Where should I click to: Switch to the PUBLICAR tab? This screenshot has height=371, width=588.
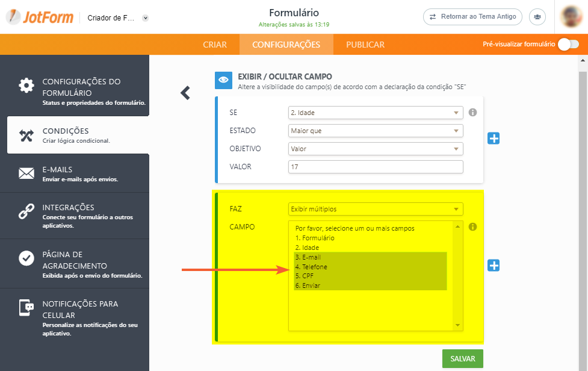365,45
